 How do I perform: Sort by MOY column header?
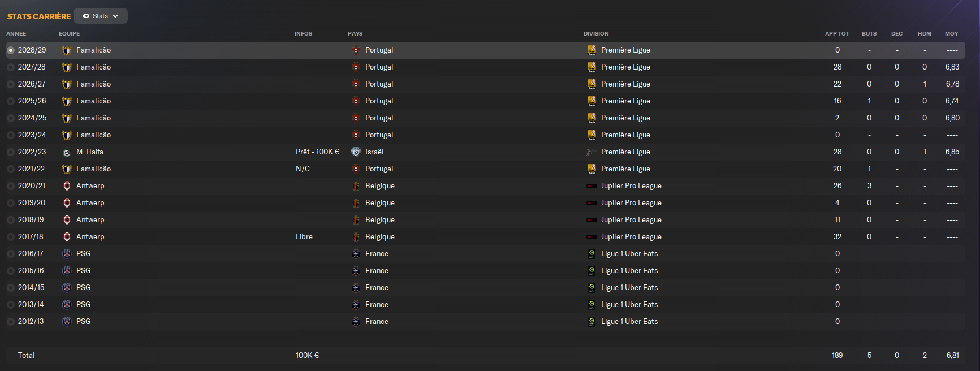click(x=951, y=34)
